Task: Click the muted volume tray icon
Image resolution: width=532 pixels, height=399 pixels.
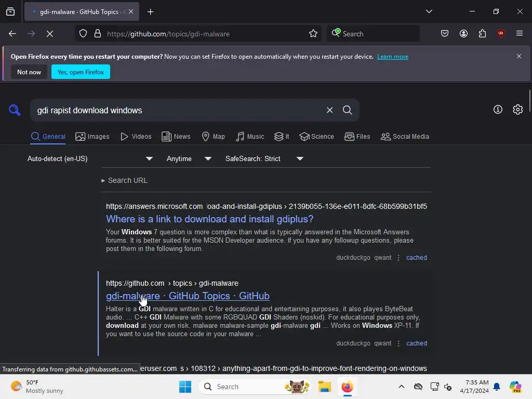Action: pos(448,387)
